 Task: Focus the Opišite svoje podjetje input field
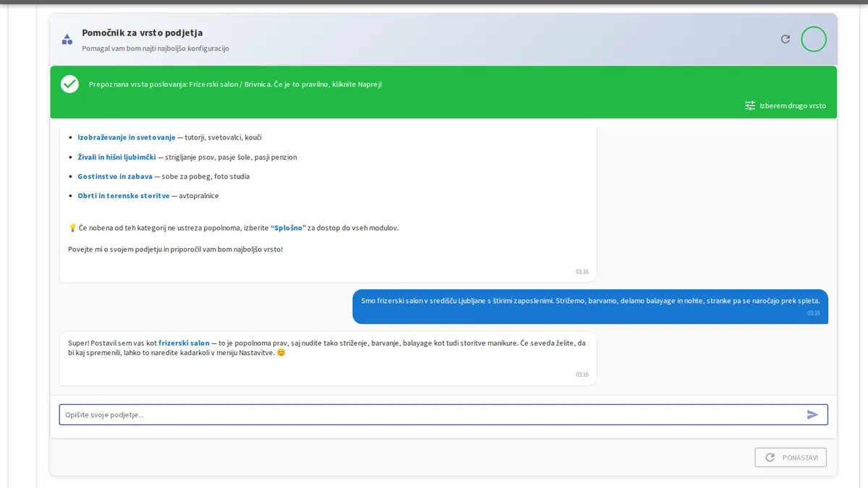point(443,414)
